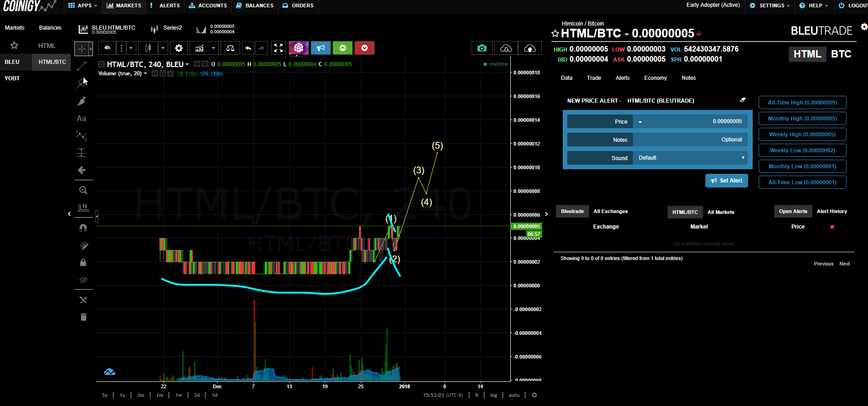Toggle percent scale on price axis
Image resolution: width=868 pixels, height=406 pixels.
(477, 395)
